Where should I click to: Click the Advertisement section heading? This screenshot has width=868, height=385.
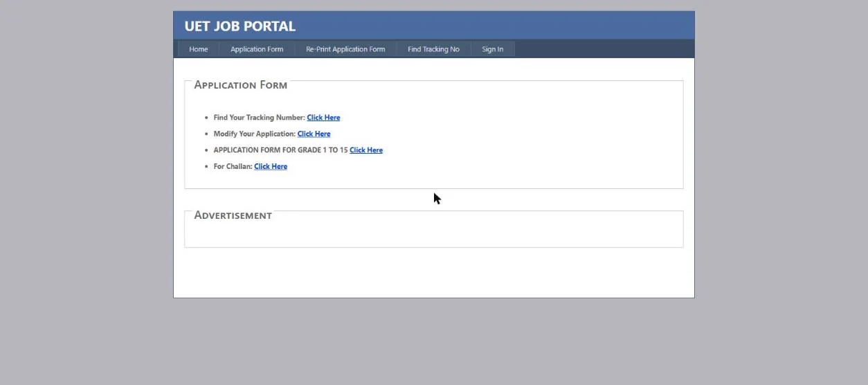coord(233,215)
